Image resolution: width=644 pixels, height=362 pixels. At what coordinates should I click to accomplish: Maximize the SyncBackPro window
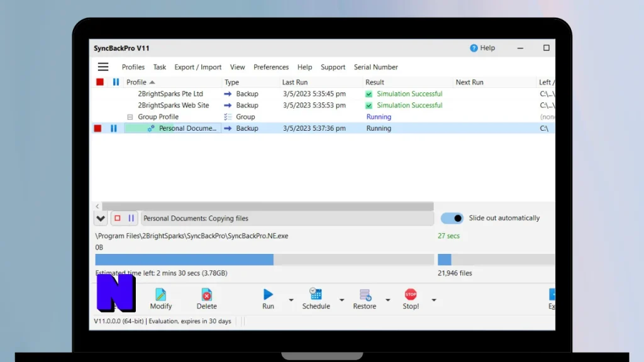[x=547, y=48]
